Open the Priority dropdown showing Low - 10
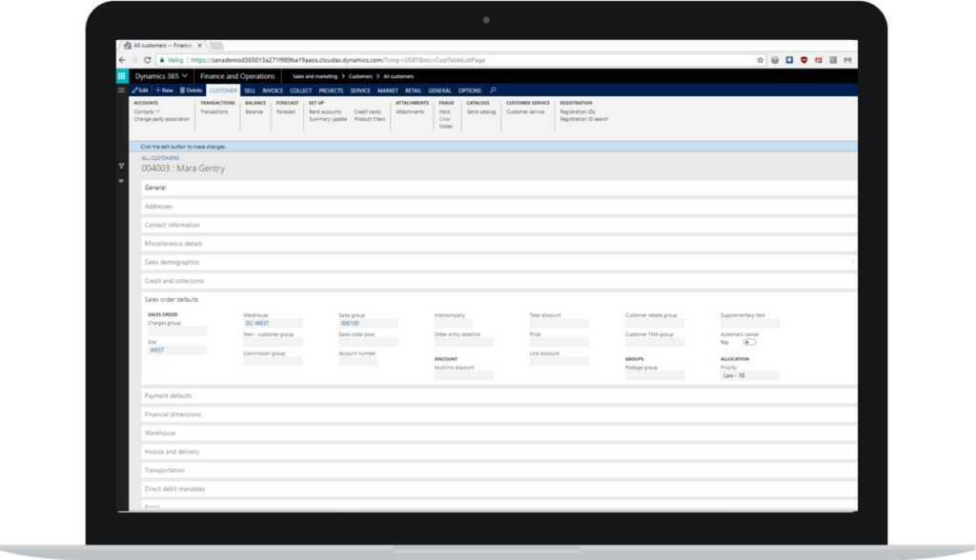This screenshot has width=976, height=560. (x=750, y=375)
